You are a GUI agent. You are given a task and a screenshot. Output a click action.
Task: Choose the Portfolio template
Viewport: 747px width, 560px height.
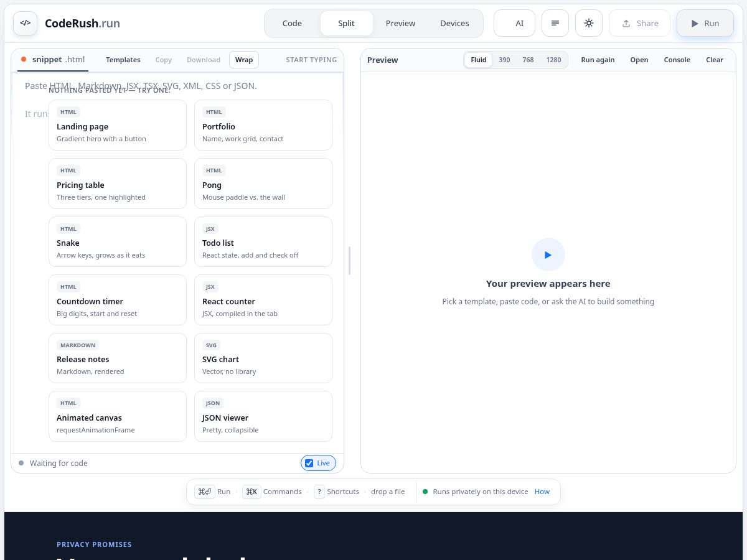[x=263, y=125]
